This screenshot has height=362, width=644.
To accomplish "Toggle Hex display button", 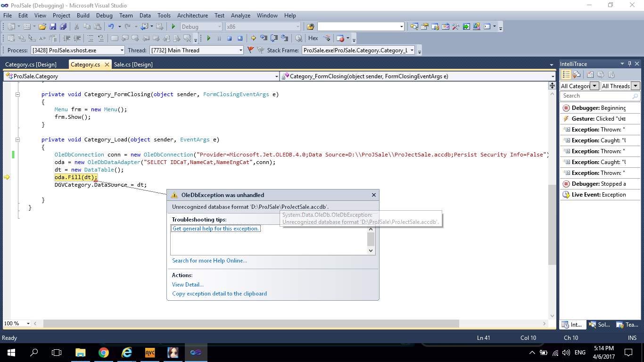I will click(x=313, y=38).
